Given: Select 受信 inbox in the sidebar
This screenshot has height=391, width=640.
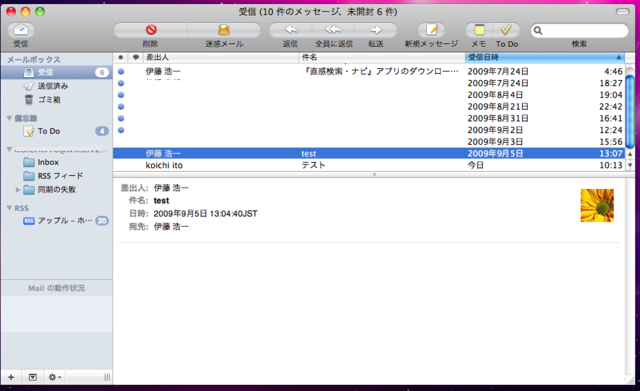Looking at the screenshot, I should [57, 73].
